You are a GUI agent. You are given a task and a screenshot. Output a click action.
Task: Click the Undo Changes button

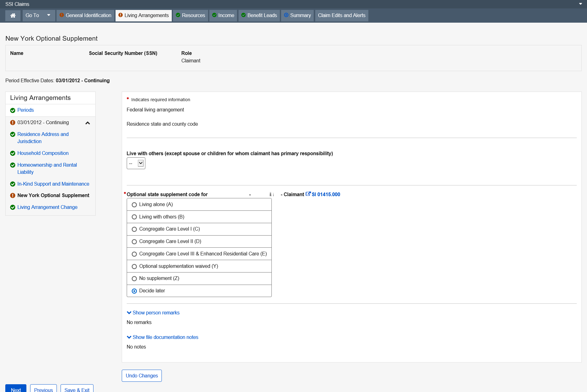142,376
